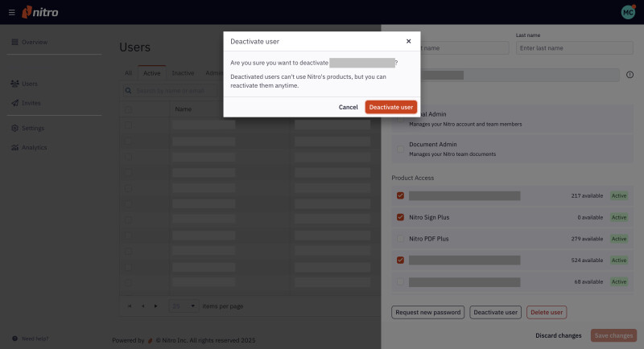
Task: Go to Invites in the sidebar
Action: 30,103
